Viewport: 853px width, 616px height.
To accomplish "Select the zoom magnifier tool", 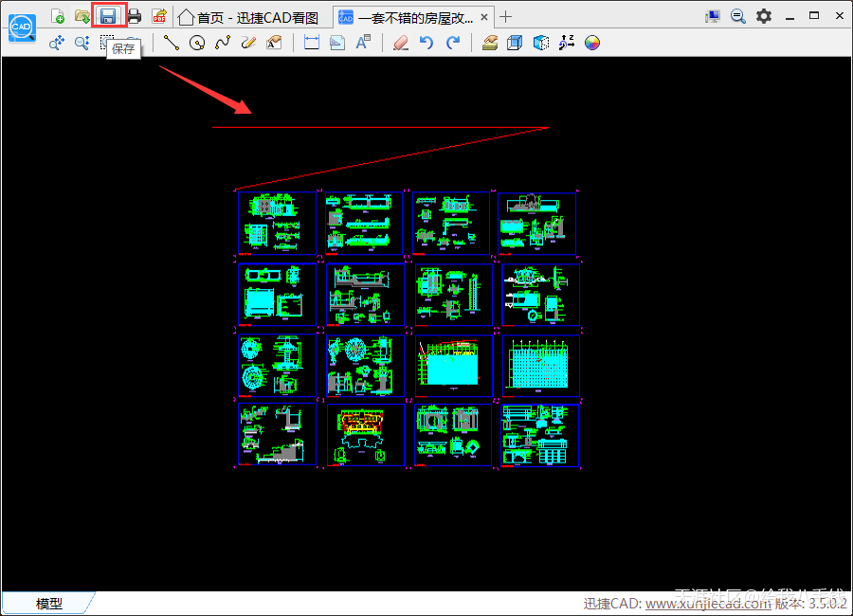I will tap(82, 43).
